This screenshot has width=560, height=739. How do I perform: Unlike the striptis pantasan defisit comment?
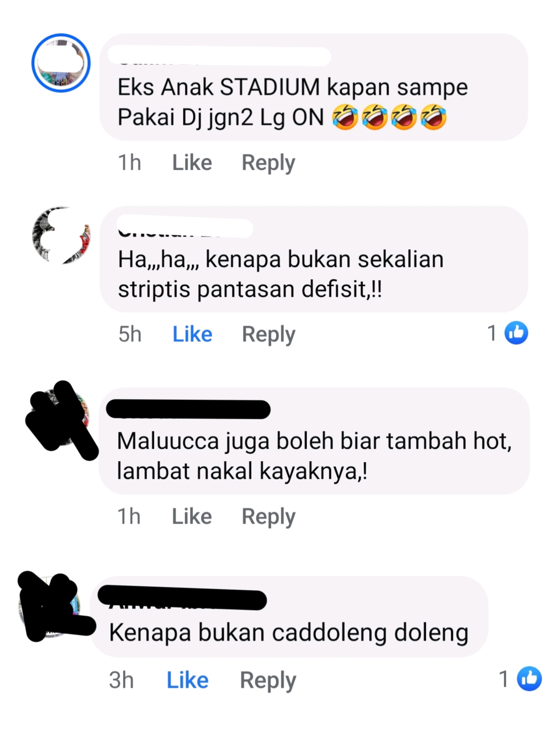192,334
